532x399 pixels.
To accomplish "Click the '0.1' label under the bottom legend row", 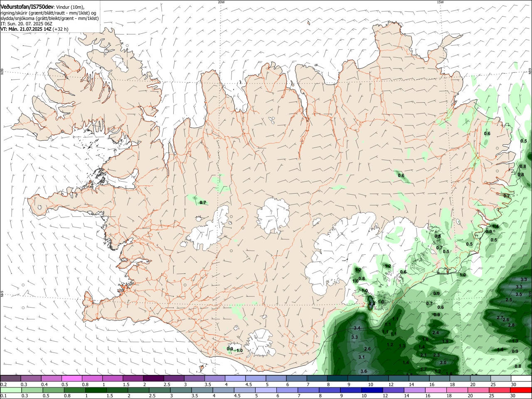I will coord(3,396).
